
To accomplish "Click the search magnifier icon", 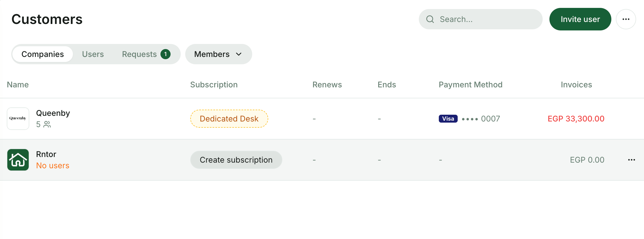I will coord(430,19).
